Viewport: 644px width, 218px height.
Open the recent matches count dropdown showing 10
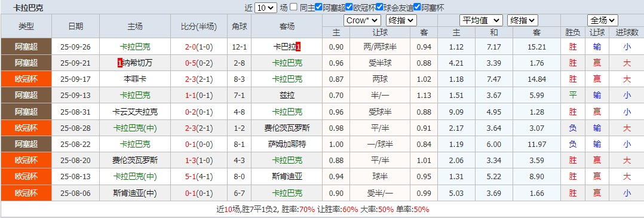[x=266, y=7]
